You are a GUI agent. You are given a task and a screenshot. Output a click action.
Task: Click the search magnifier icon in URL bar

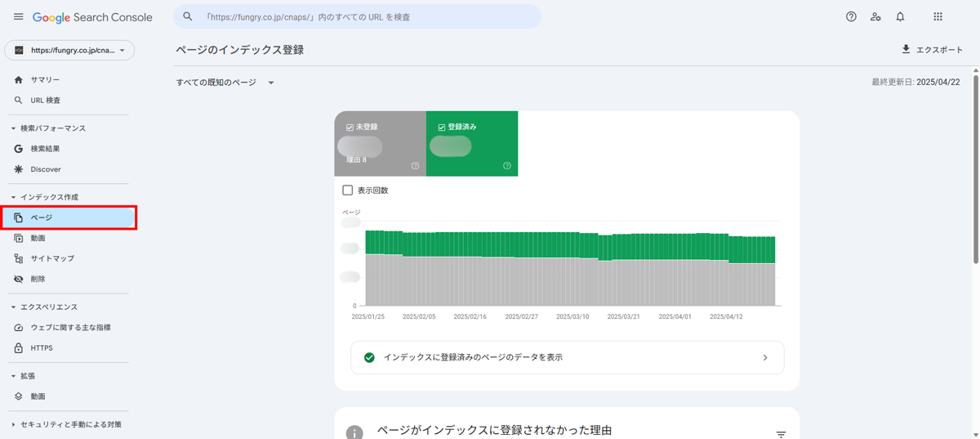pos(188,16)
